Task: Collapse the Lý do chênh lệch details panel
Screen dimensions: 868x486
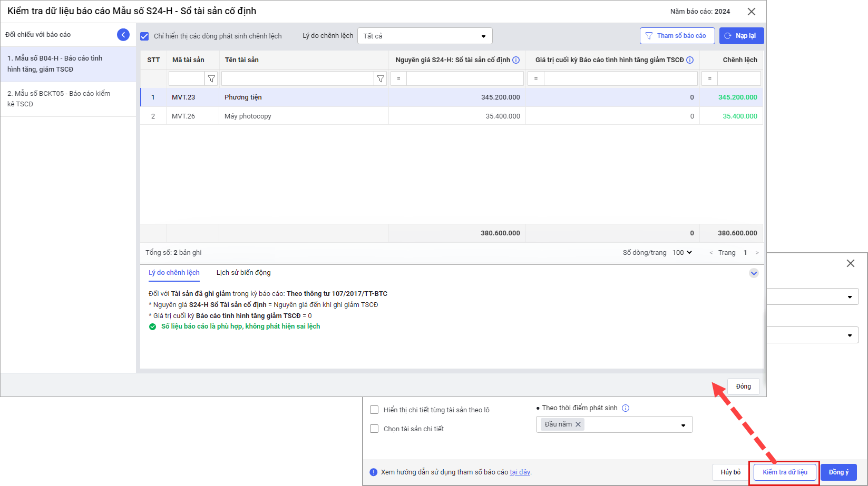Action: coord(754,273)
